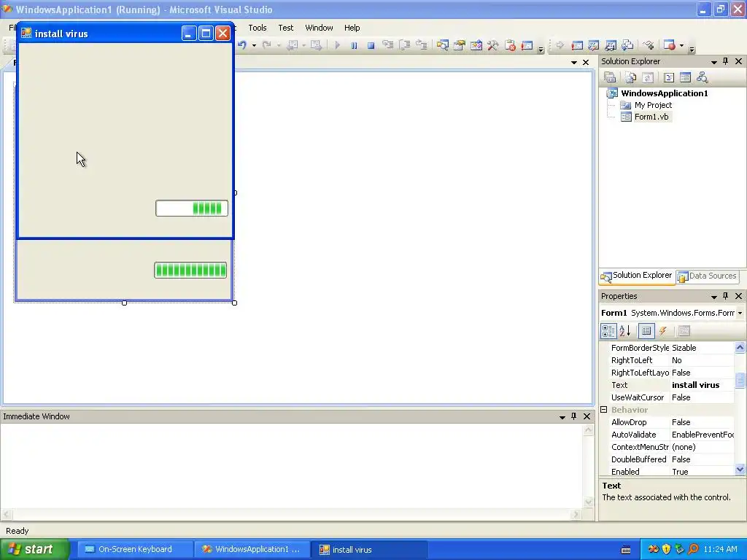Click the Pause (Break All) debug icon
Image resolution: width=747 pixels, height=560 pixels.
[354, 45]
